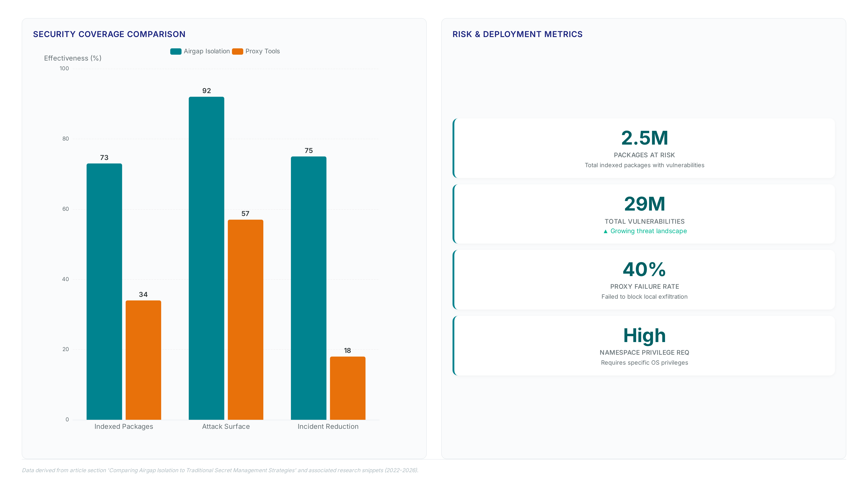
Task: Click the data value label 18
Action: pyautogui.click(x=347, y=351)
